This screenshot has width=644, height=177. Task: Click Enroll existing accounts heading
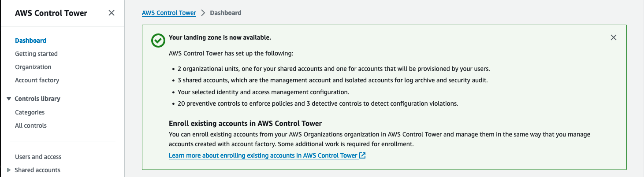coord(246,123)
